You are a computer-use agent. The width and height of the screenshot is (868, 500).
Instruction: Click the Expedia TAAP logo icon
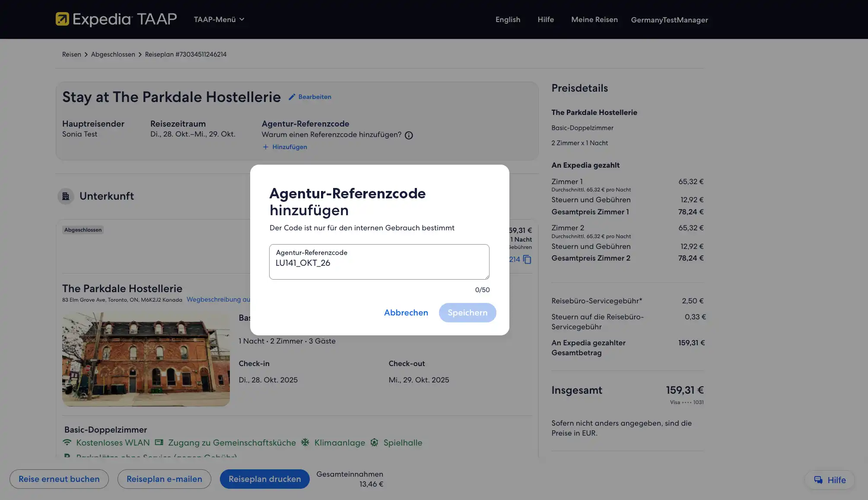62,19
